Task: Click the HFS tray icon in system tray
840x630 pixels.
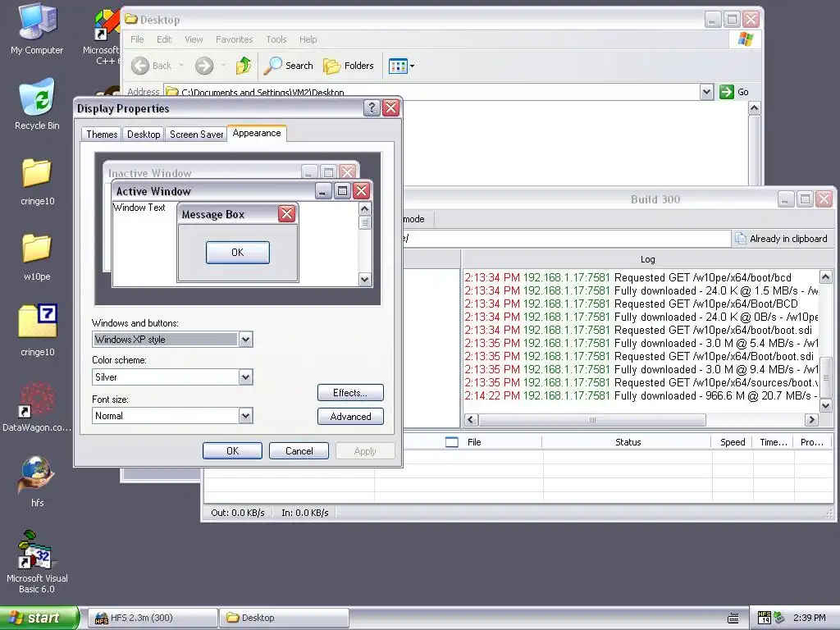Action: (x=765, y=618)
